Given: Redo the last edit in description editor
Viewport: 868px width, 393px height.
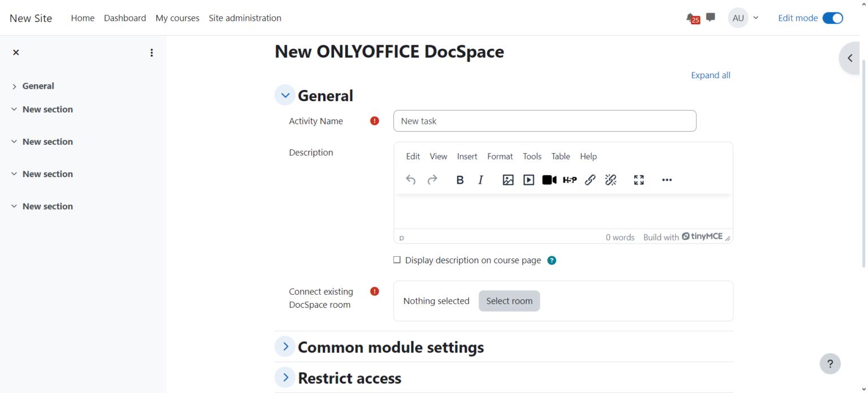Looking at the screenshot, I should 432,180.
